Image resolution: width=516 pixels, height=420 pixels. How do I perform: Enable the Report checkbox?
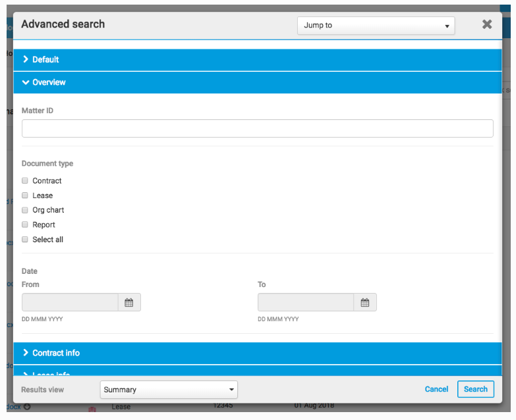[x=25, y=224]
